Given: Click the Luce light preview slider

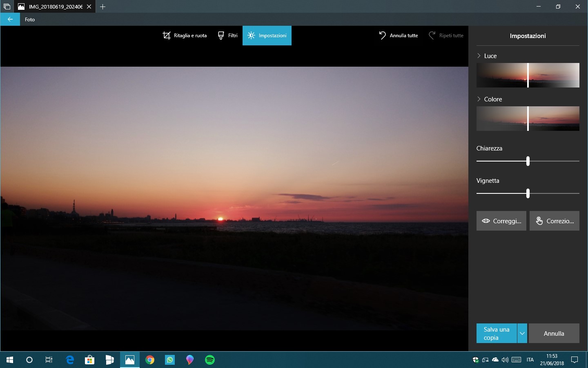Looking at the screenshot, I should [x=528, y=75].
